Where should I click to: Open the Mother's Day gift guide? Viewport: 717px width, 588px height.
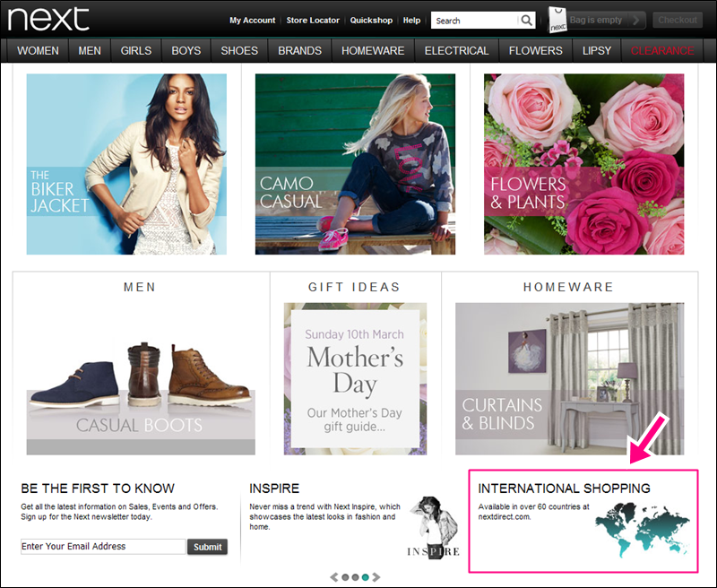pos(355,378)
